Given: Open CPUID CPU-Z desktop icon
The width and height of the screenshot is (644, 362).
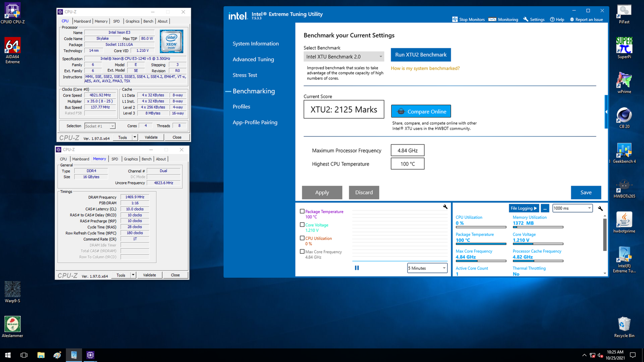Looking at the screenshot, I should [12, 13].
